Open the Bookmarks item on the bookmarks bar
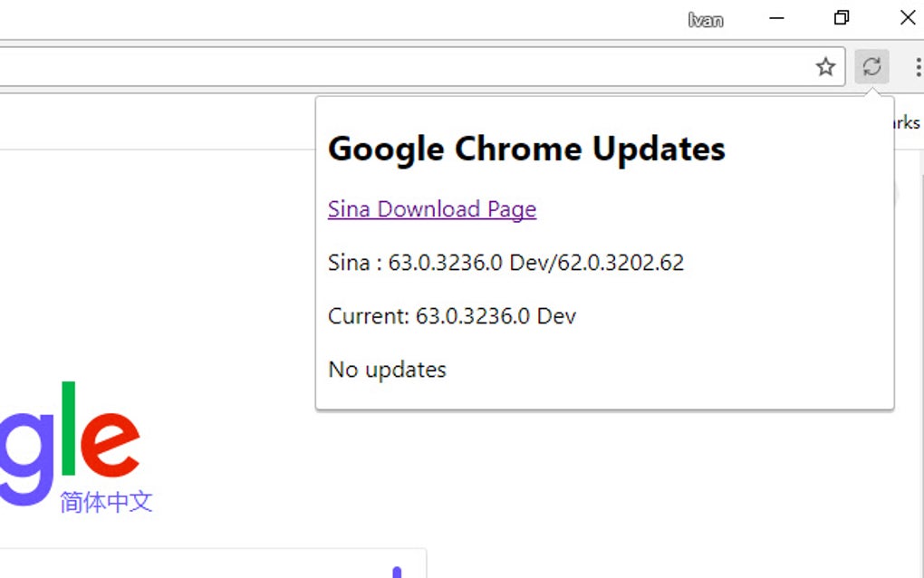Screen dimensions: 924x578 point(905,122)
